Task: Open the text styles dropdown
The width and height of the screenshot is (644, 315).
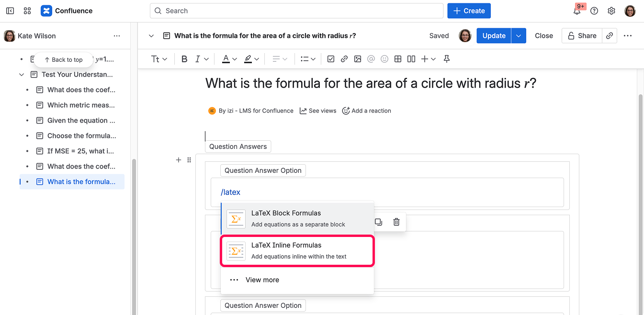Action: click(x=159, y=59)
